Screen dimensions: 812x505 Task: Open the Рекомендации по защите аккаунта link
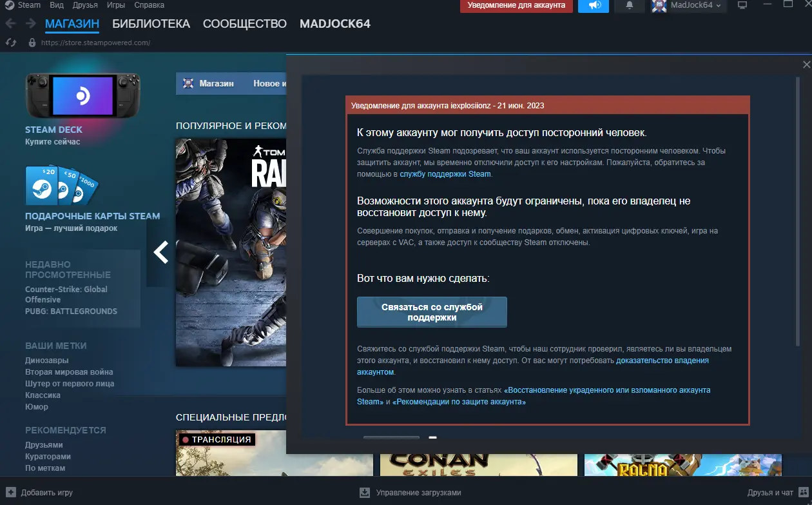[459, 402]
